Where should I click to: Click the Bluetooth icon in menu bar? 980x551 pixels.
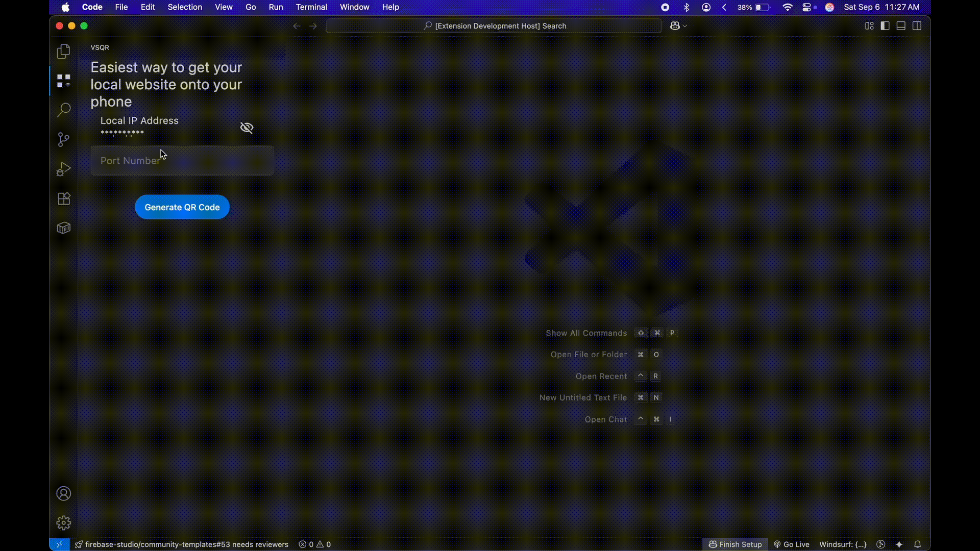pos(686,7)
